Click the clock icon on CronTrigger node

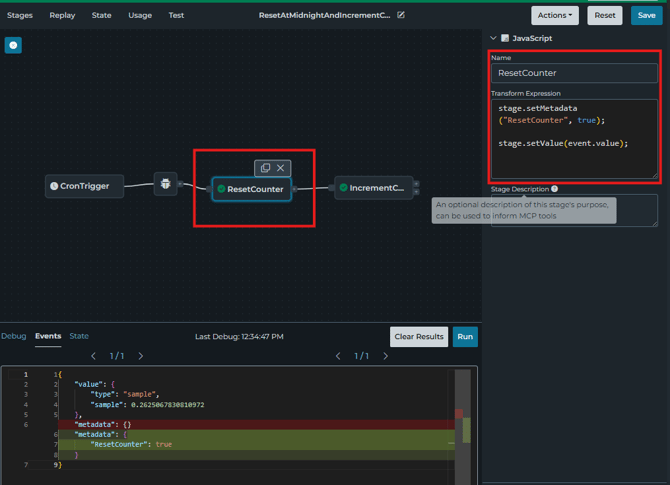tap(54, 186)
